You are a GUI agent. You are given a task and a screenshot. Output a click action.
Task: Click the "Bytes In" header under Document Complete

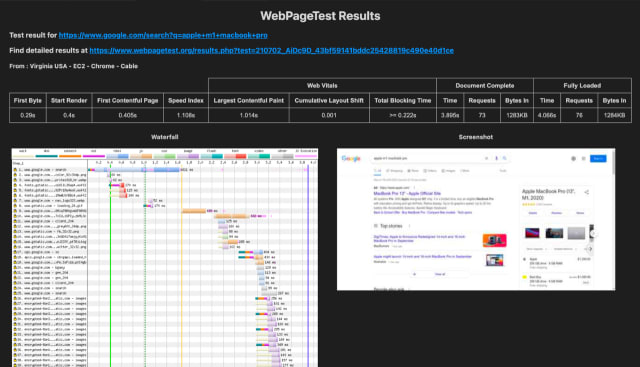[517, 100]
